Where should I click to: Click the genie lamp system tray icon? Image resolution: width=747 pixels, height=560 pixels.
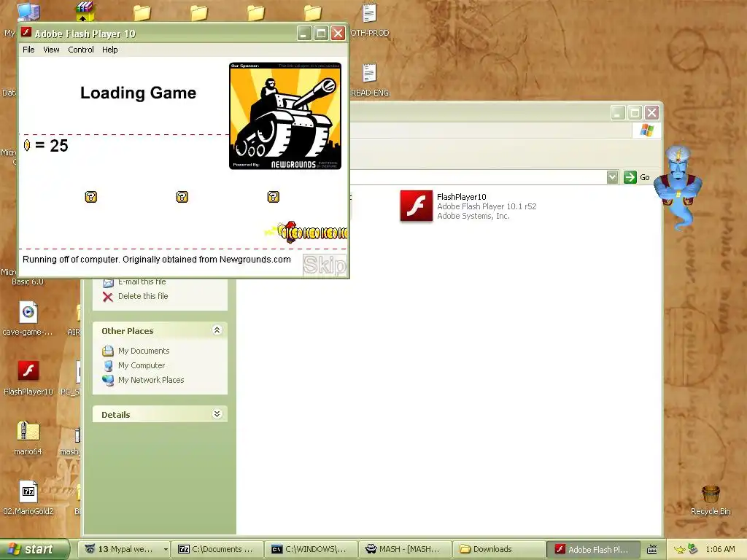pyautogui.click(x=679, y=550)
